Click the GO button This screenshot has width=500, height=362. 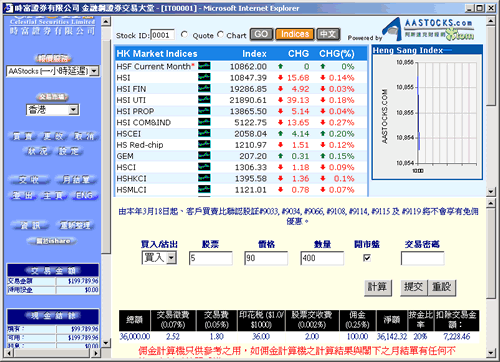(261, 34)
